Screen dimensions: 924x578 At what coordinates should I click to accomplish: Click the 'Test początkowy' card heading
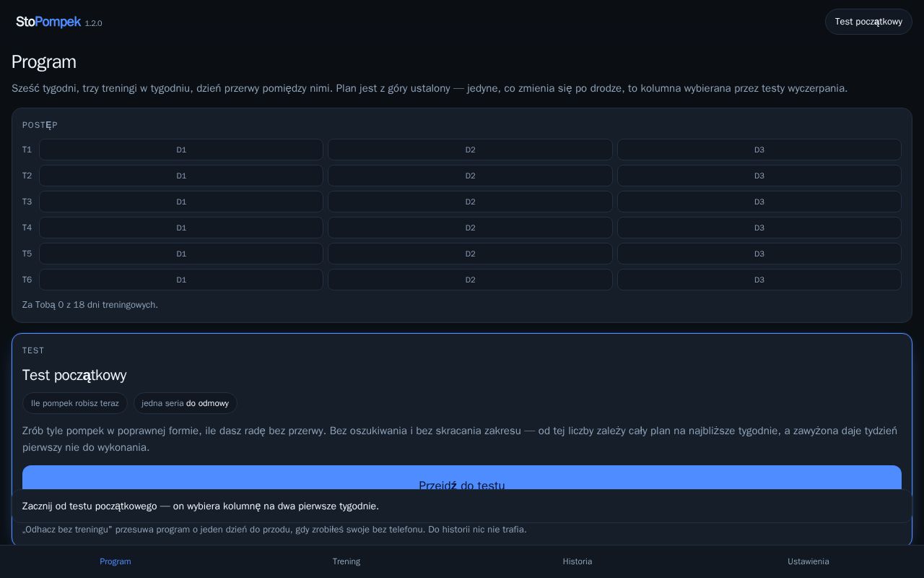74,375
